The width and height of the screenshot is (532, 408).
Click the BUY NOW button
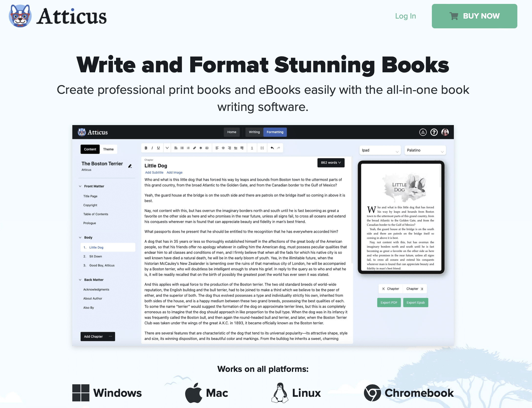[475, 16]
